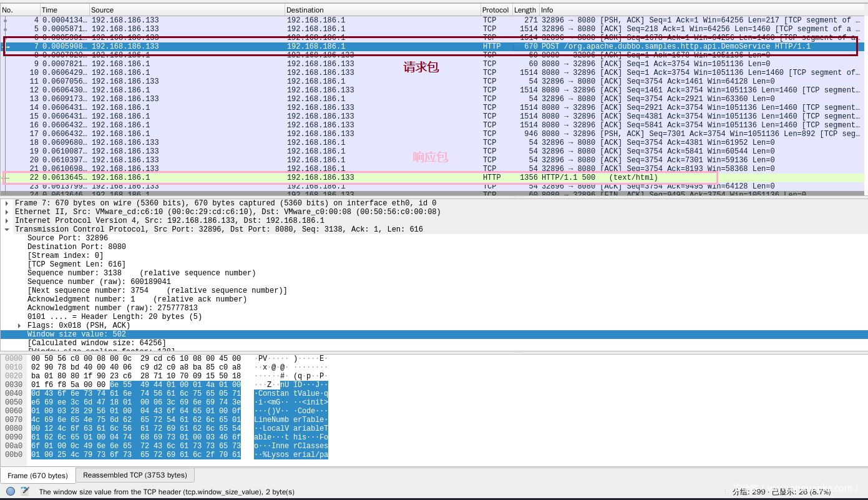The image size is (868, 500).
Task: Switch to Reassembled TCP (3753 bytes) tab
Action: [135, 475]
